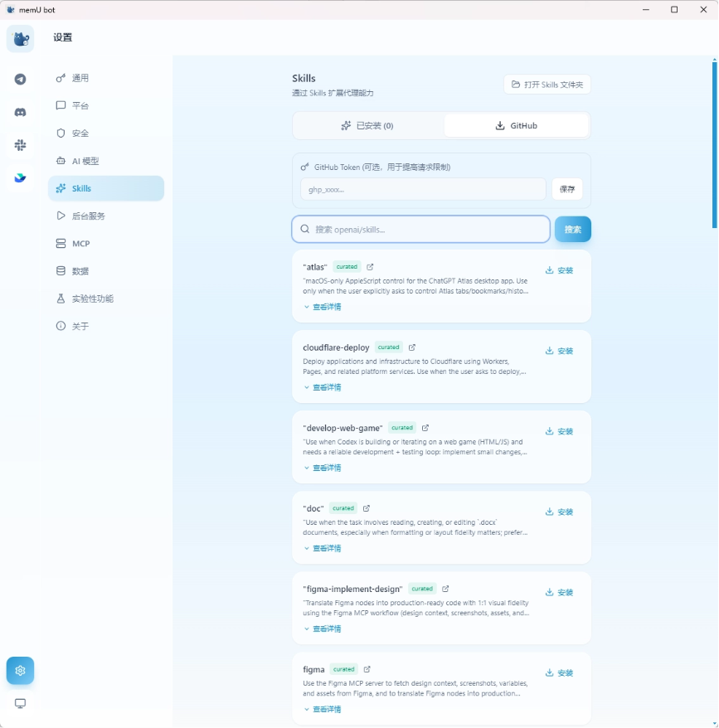Install the cloudflare-deploy skill

tap(559, 351)
